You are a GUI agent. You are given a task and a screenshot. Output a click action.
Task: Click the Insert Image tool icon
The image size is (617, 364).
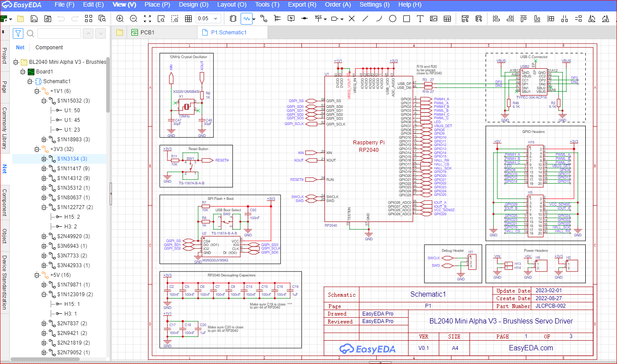pos(434,18)
